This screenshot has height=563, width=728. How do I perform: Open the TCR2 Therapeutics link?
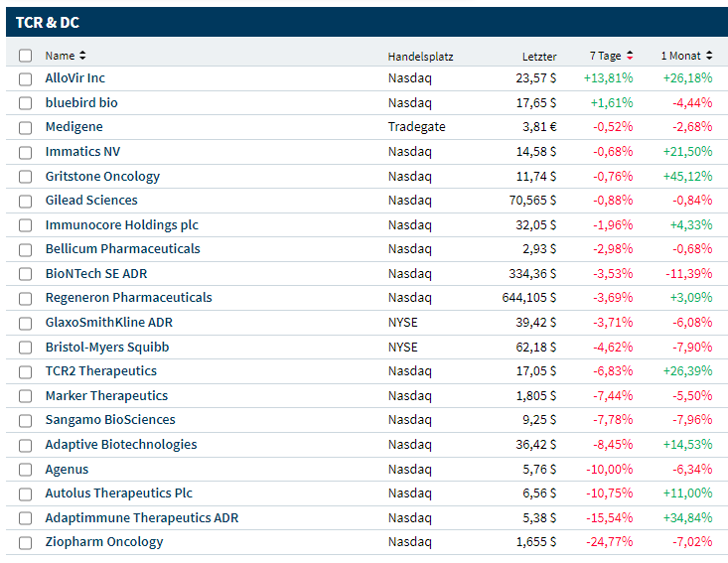[x=100, y=370]
